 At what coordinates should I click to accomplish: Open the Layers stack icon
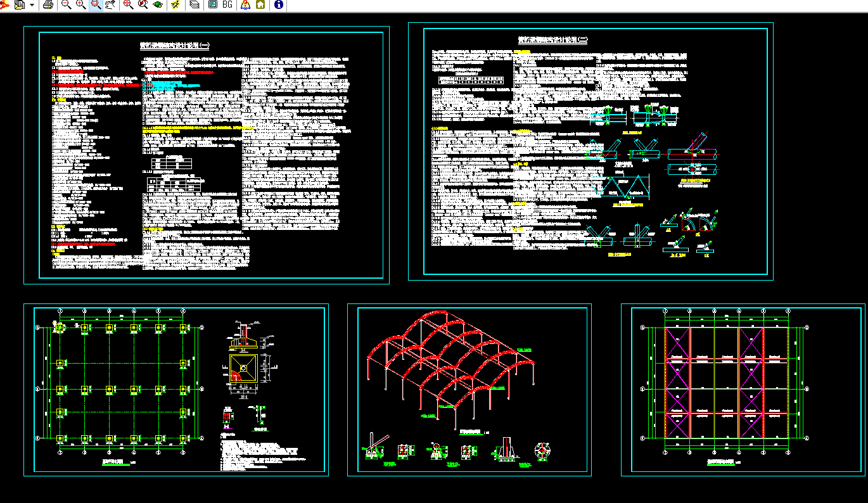click(195, 4)
